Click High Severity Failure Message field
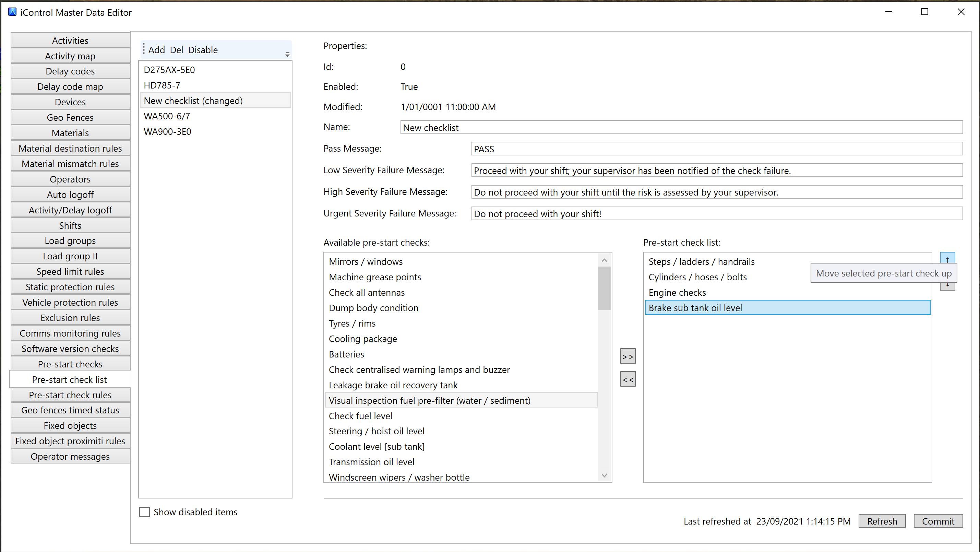The image size is (980, 552). (x=717, y=192)
